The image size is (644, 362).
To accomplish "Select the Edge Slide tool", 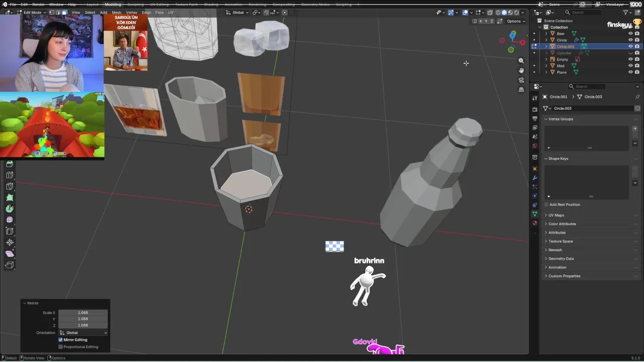I will (x=10, y=231).
